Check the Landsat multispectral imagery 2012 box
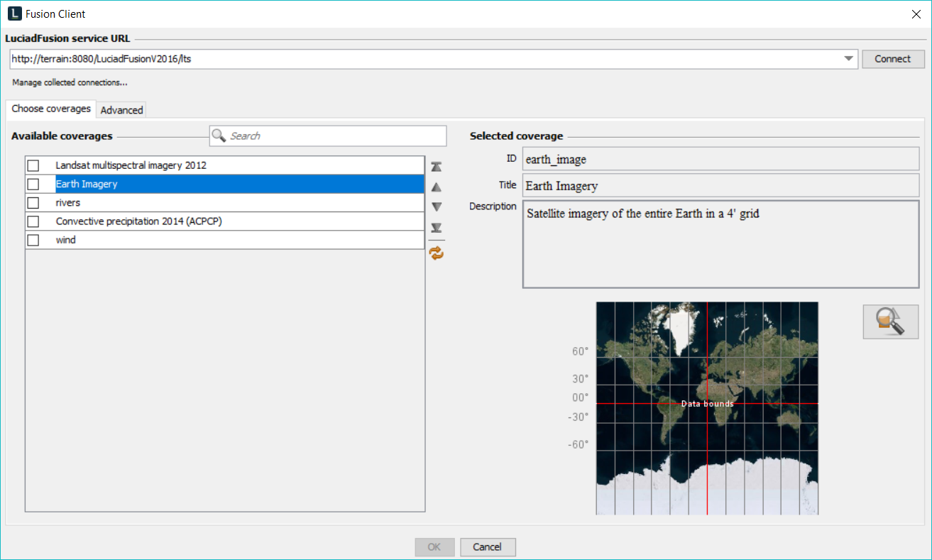 pyautogui.click(x=33, y=165)
